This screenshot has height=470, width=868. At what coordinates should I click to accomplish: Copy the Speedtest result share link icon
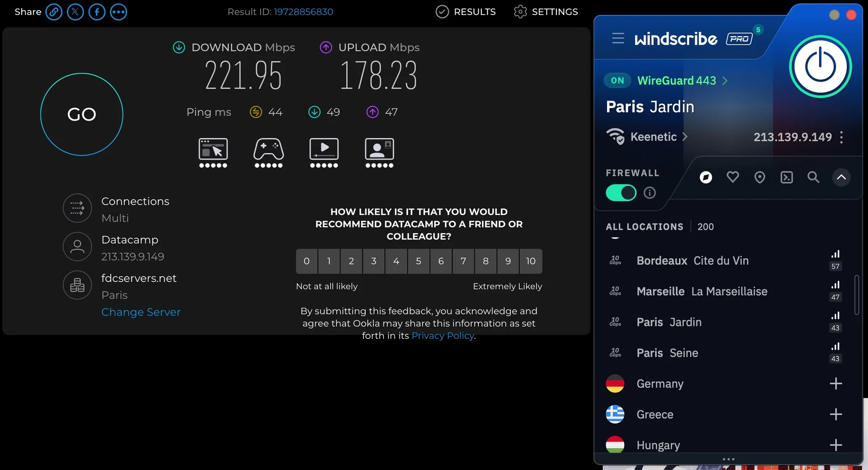(x=54, y=12)
